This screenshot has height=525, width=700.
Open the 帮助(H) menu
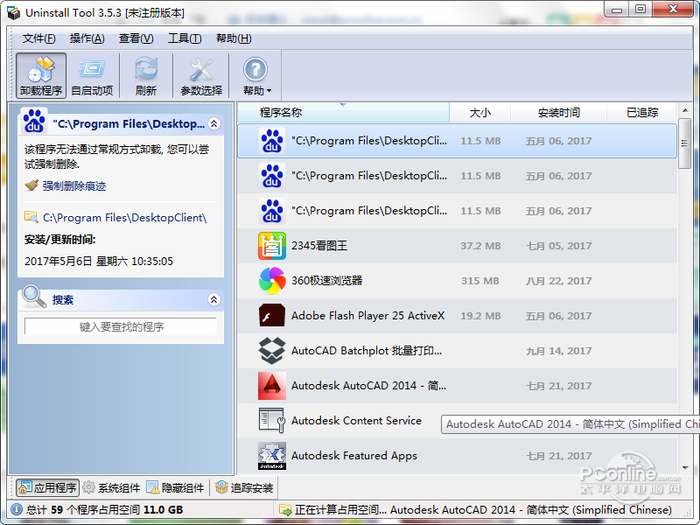[x=233, y=39]
